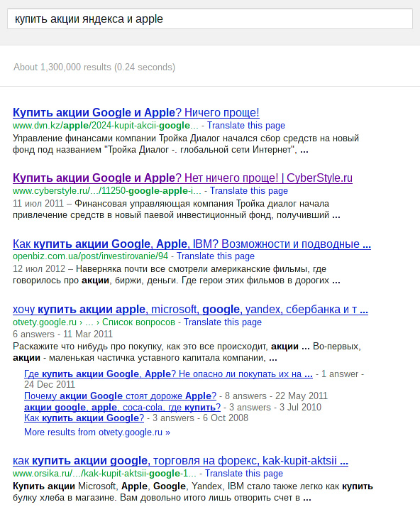Open the CyberStyle.ru result title
Viewport: 420px width, 512px height.
(x=182, y=178)
